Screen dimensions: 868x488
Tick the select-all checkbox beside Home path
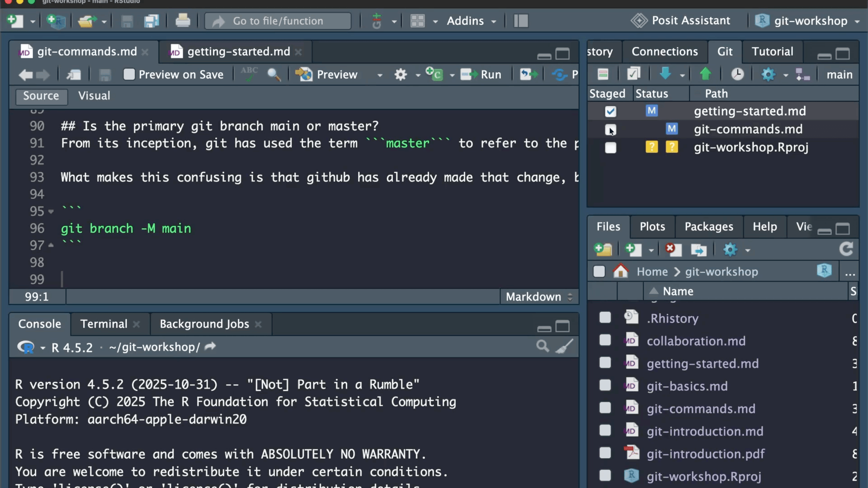(x=599, y=271)
